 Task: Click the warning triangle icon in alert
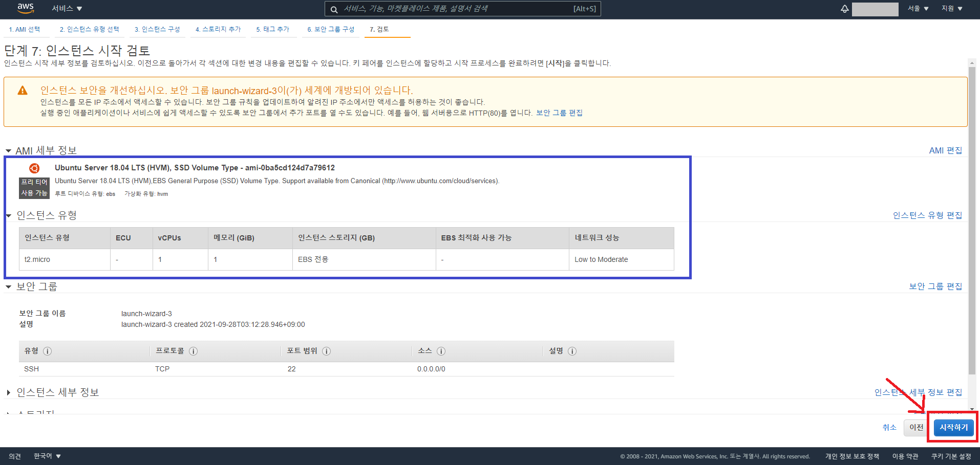point(23,91)
